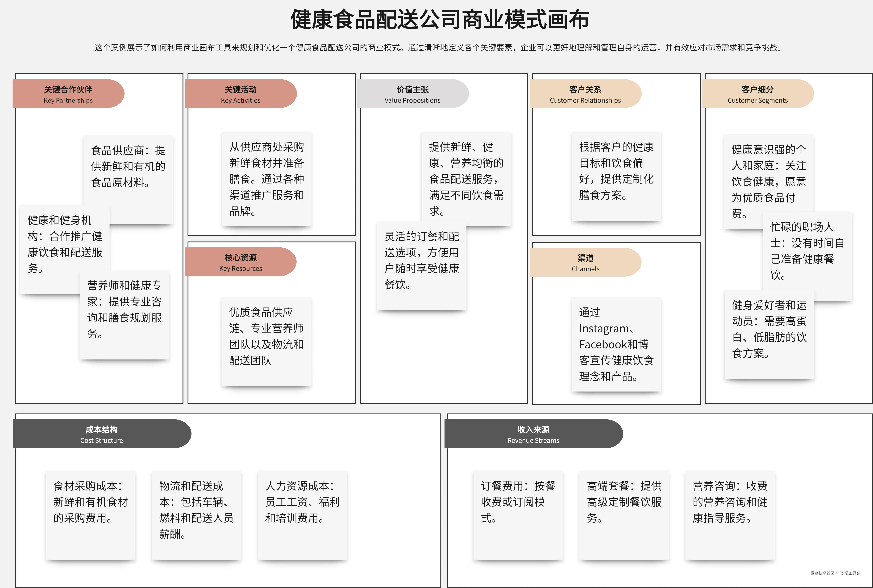Select the 成本结构 Cost Structure banner
Image resolution: width=873 pixels, height=588 pixels.
[102, 434]
